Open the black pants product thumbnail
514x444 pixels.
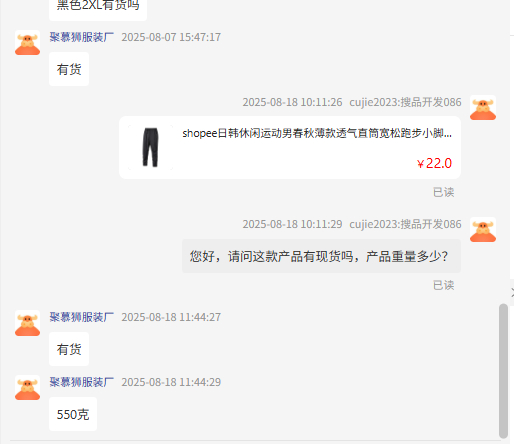click(x=150, y=147)
